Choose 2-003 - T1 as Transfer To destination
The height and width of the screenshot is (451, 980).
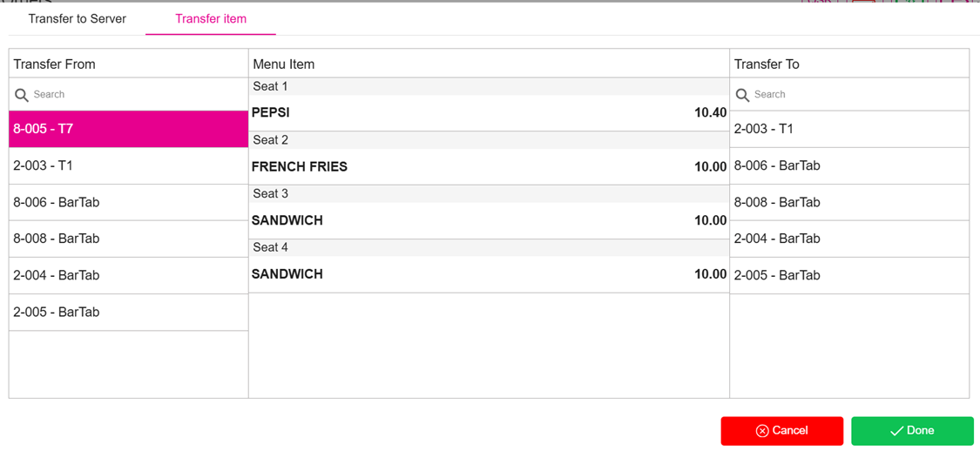848,129
